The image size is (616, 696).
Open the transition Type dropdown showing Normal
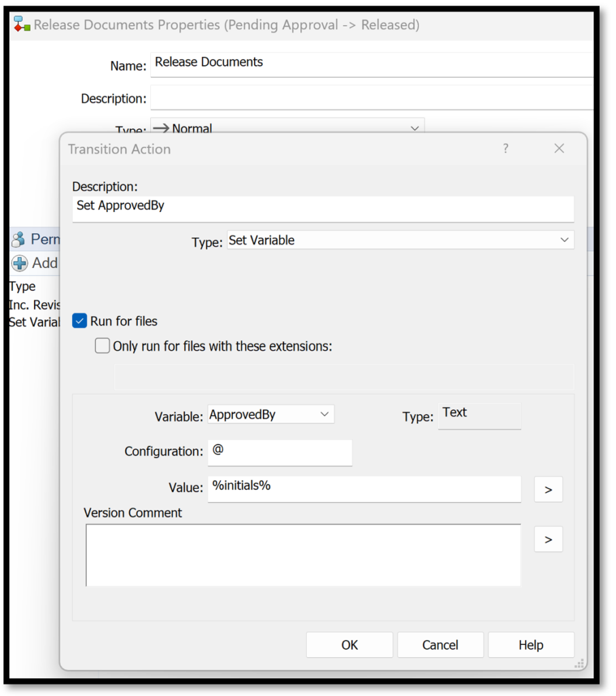click(415, 128)
